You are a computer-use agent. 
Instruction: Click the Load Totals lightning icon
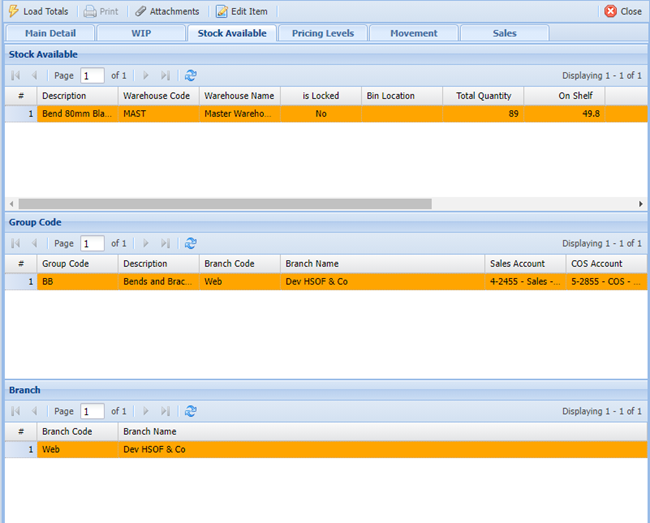(13, 11)
